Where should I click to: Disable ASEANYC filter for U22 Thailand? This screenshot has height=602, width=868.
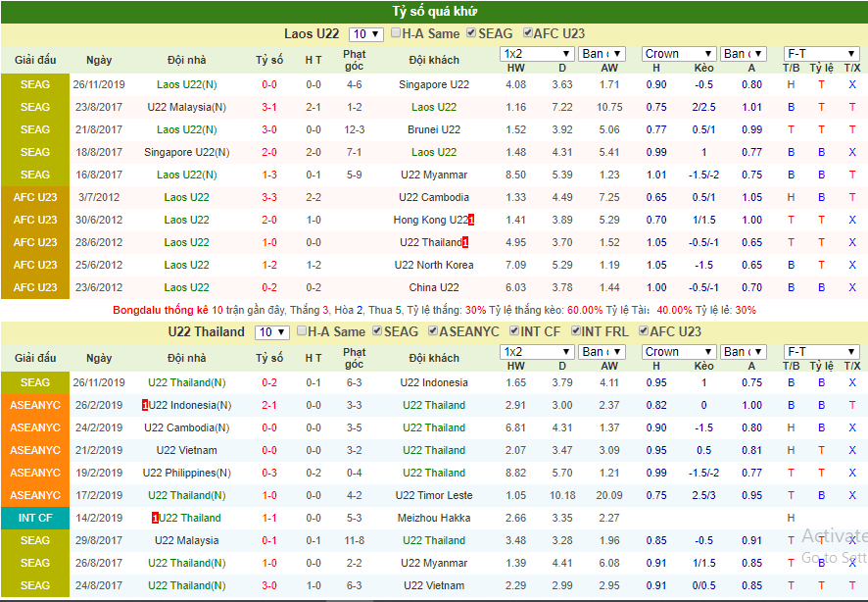tap(433, 331)
